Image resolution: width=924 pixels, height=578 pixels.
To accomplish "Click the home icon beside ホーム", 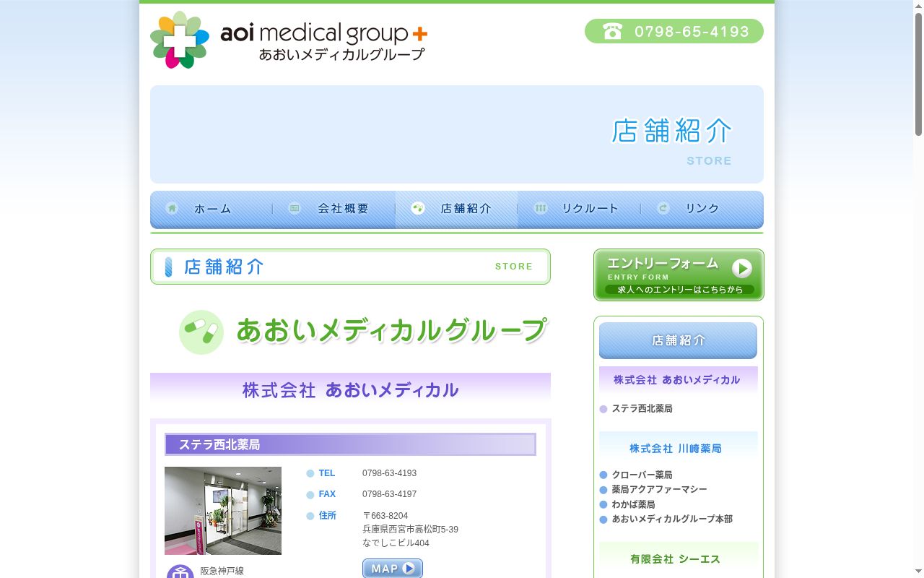I will (172, 208).
